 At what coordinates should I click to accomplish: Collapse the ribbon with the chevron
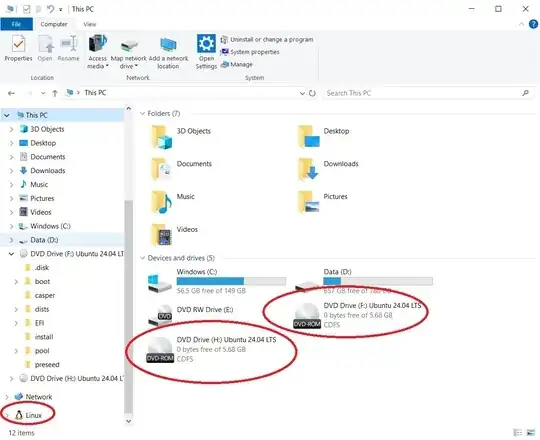(521, 24)
